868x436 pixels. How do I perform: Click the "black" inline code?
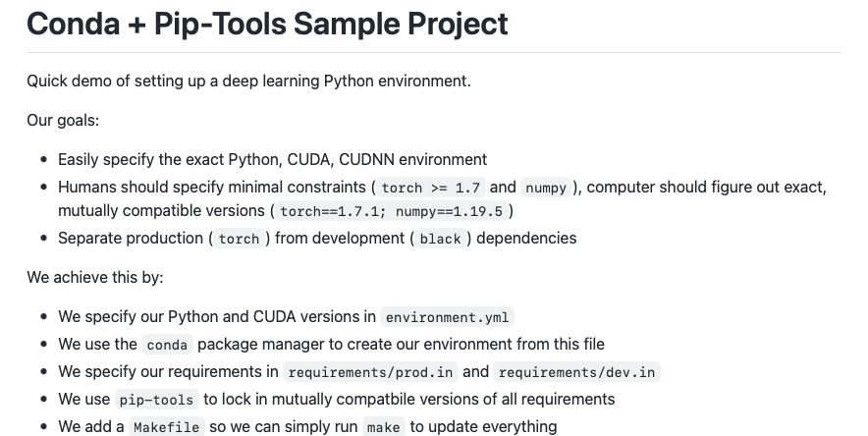coord(440,239)
